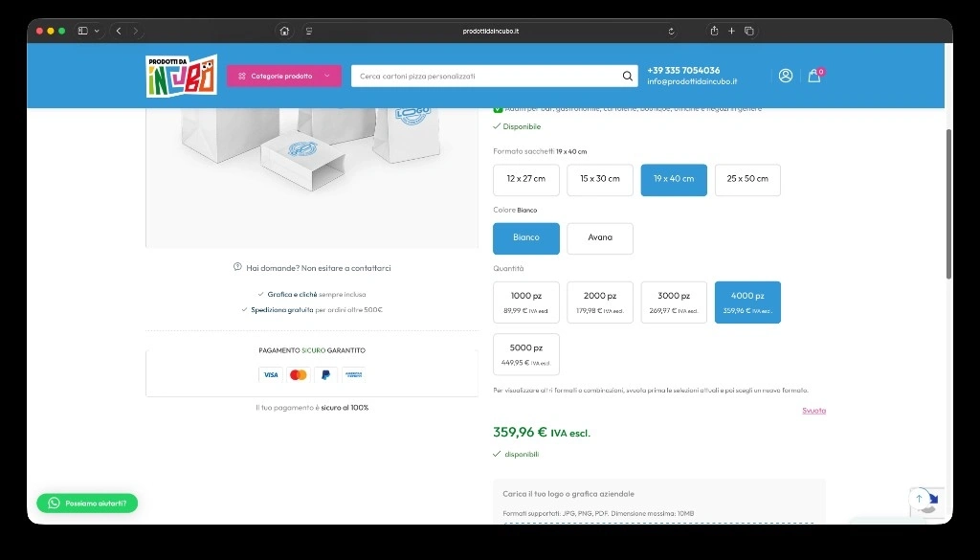Click the Svuota link to clear selections
The height and width of the screenshot is (560, 980).
pyautogui.click(x=813, y=411)
